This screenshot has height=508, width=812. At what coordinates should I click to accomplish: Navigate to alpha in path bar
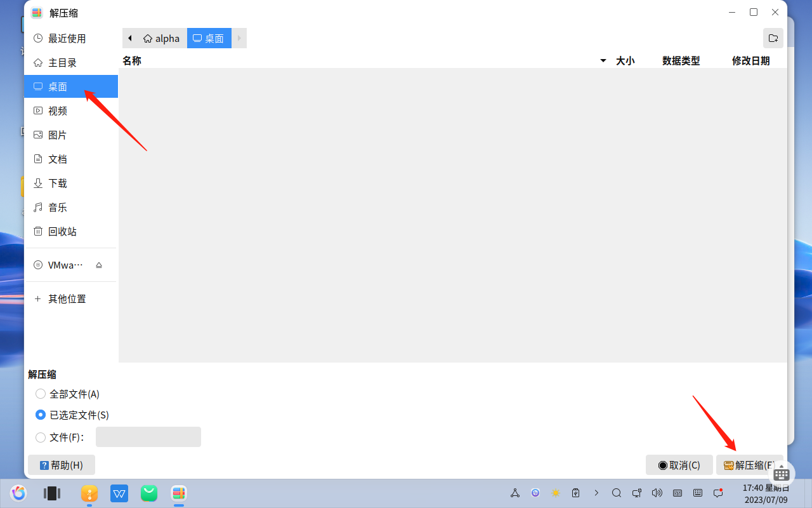click(x=162, y=38)
